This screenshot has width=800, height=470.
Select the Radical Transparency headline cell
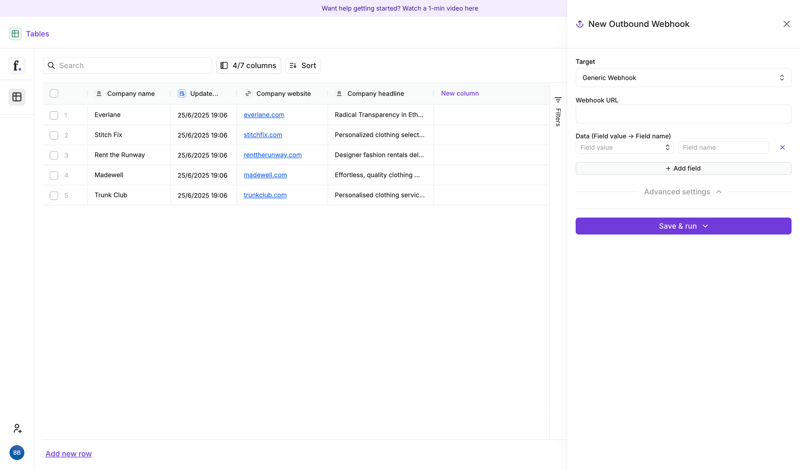pyautogui.click(x=381, y=115)
